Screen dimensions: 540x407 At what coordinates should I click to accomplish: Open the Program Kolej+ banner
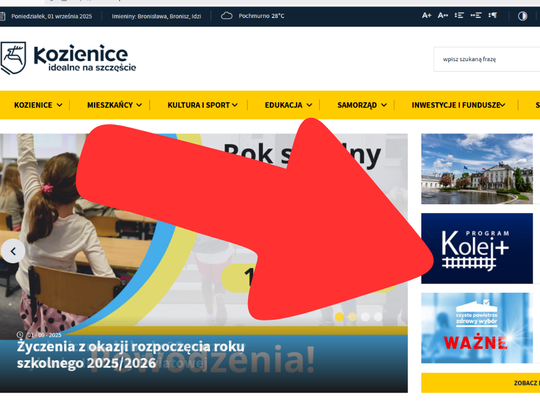(477, 248)
